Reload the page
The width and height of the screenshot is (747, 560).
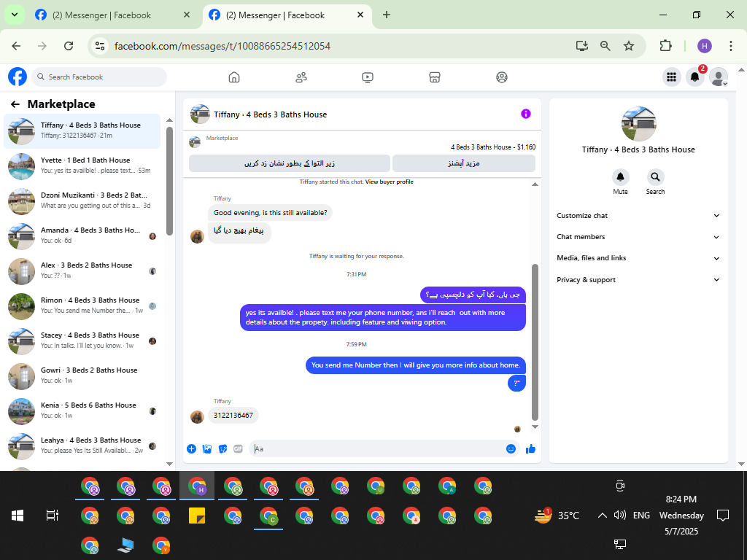[x=69, y=46]
